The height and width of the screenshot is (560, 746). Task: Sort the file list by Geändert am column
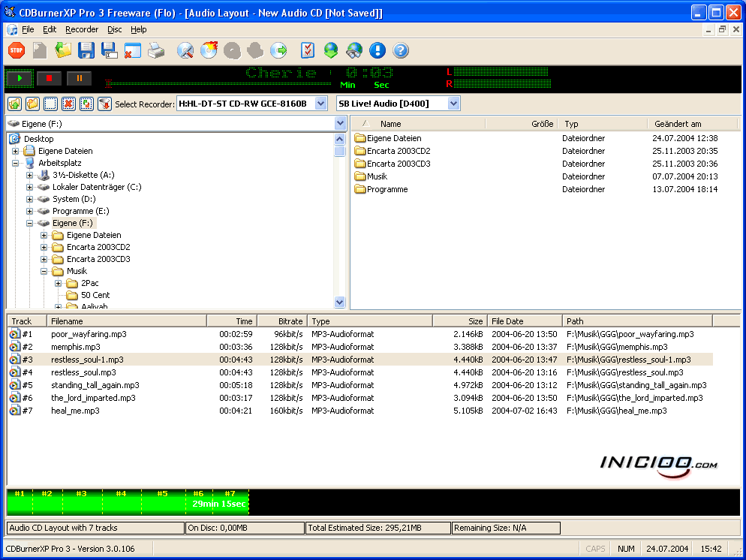pos(692,124)
